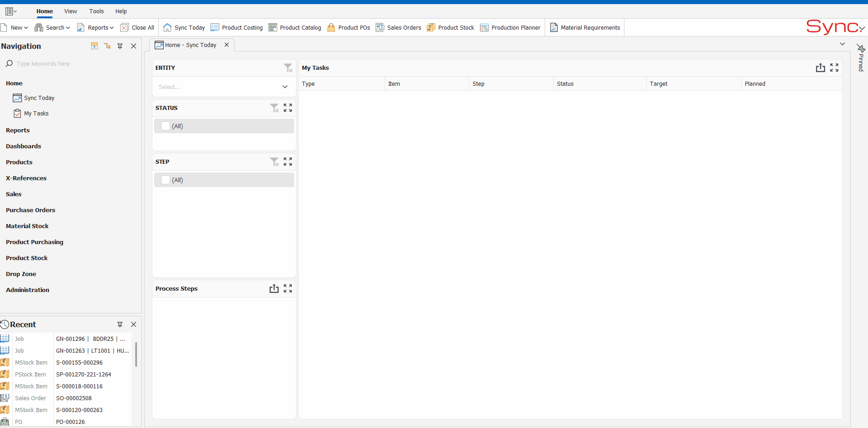Sort by the Planned column header
Image resolution: width=868 pixels, height=428 pixels.
(791, 84)
